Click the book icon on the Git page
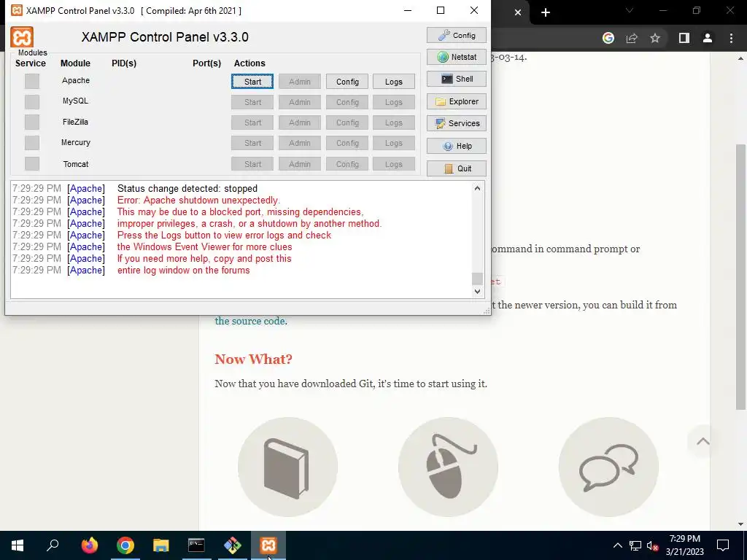 click(x=287, y=467)
